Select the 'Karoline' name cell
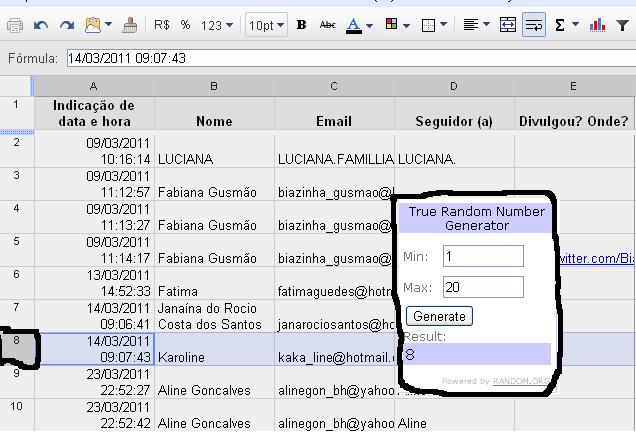Viewport: 636px width, 432px height. point(214,349)
